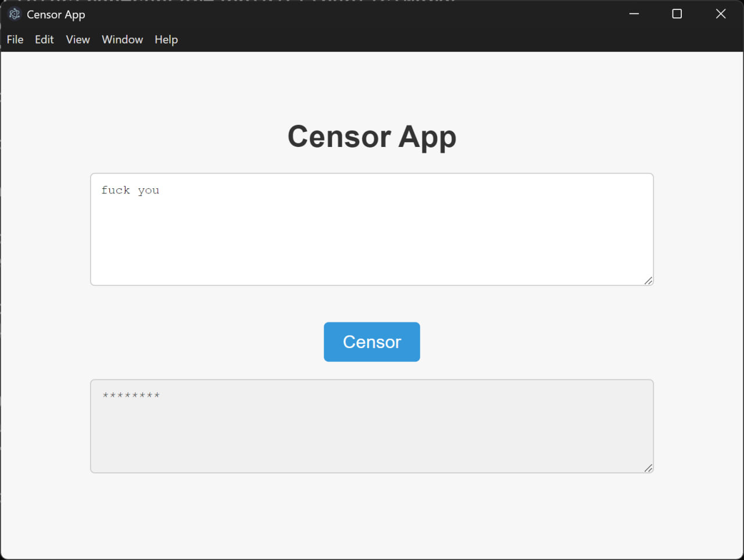This screenshot has height=560, width=744.
Task: Click the Censor App icon in the title bar
Action: click(x=14, y=13)
